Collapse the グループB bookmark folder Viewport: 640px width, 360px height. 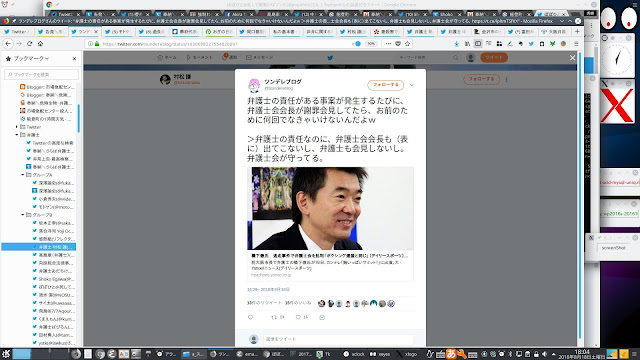(23, 215)
